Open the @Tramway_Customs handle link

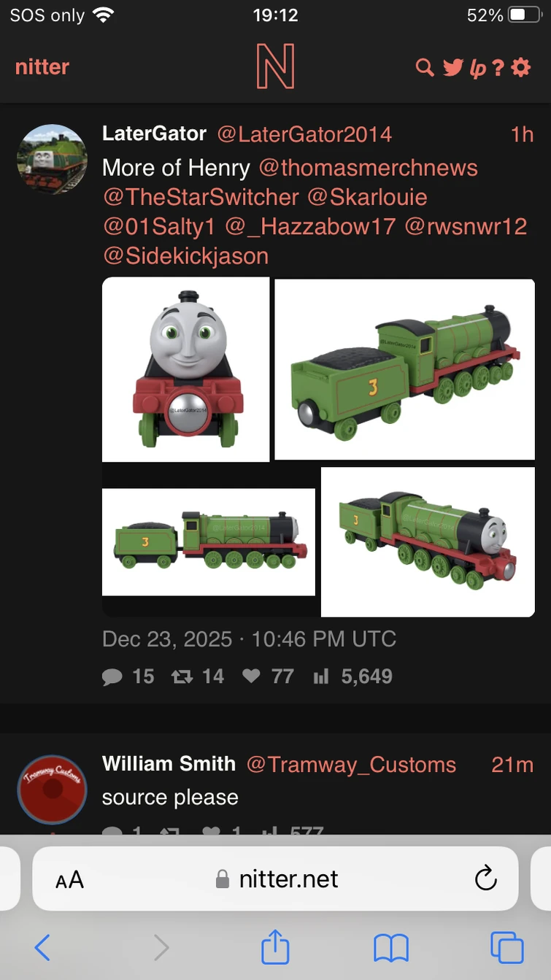[x=351, y=765]
